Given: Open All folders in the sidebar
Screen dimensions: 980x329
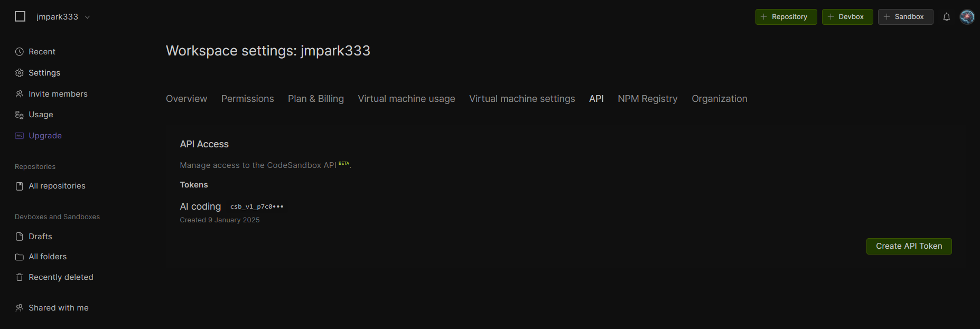Looking at the screenshot, I should [x=48, y=257].
